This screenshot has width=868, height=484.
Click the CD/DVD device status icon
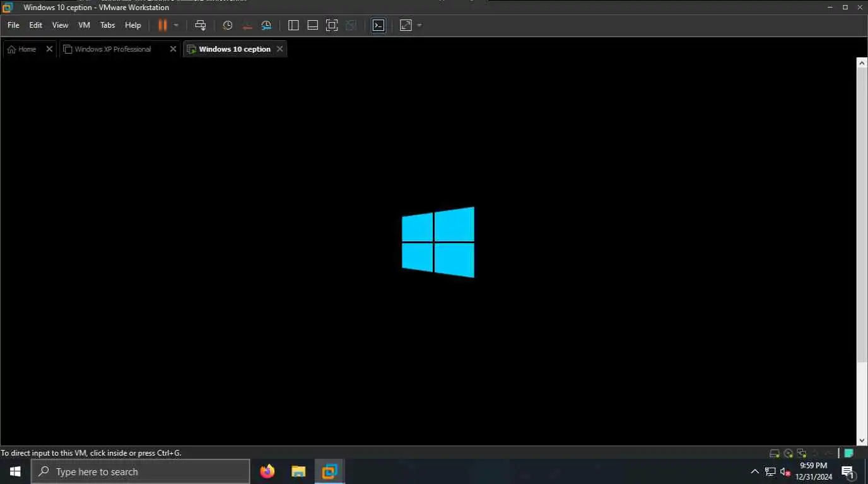coord(789,453)
